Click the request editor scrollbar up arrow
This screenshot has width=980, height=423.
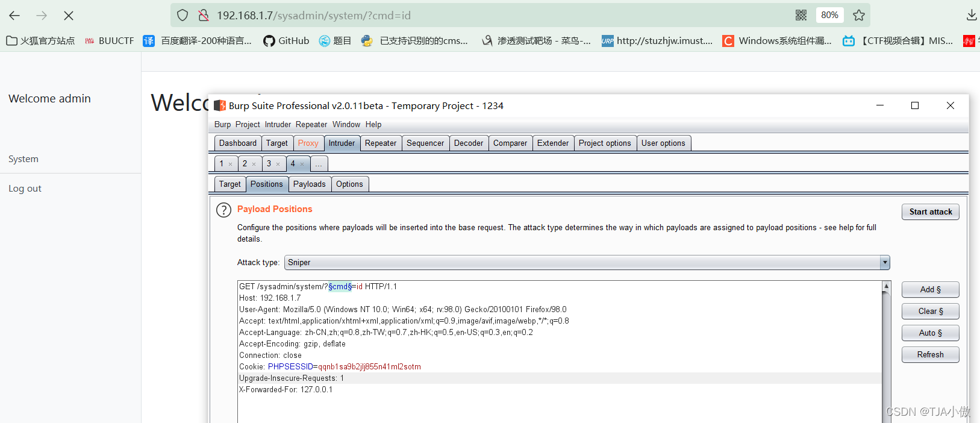pos(886,286)
